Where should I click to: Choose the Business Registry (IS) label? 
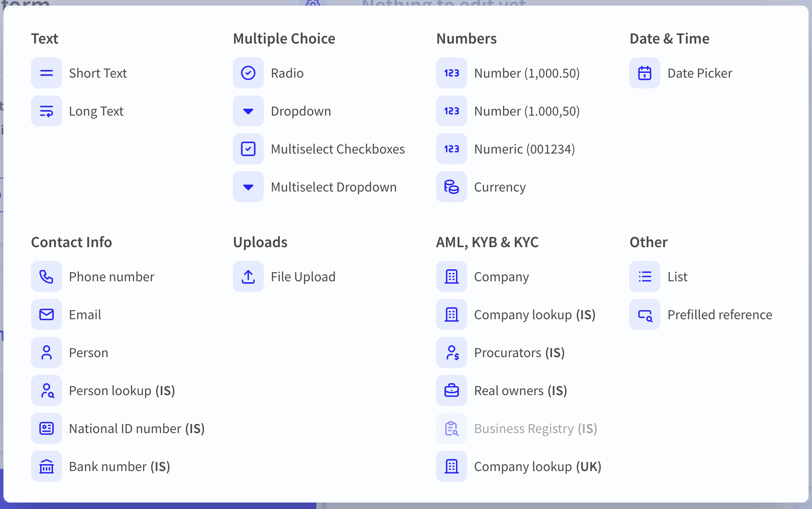coord(536,429)
